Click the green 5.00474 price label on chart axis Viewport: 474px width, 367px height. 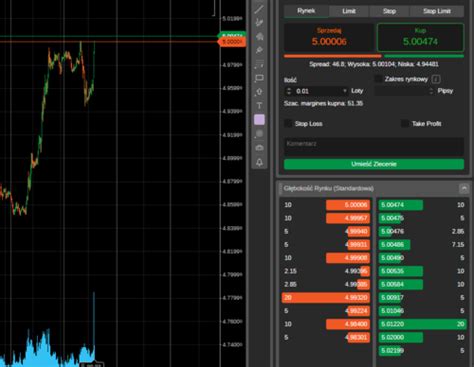tap(232, 35)
